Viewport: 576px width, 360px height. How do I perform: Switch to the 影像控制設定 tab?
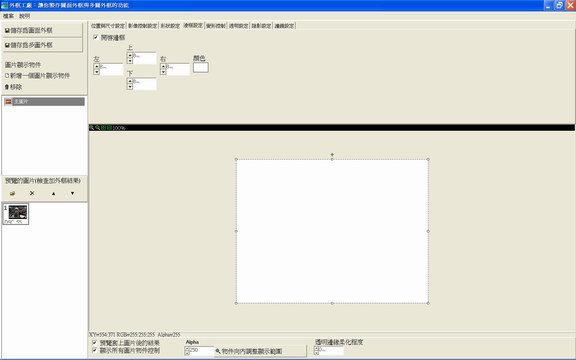tap(143, 26)
